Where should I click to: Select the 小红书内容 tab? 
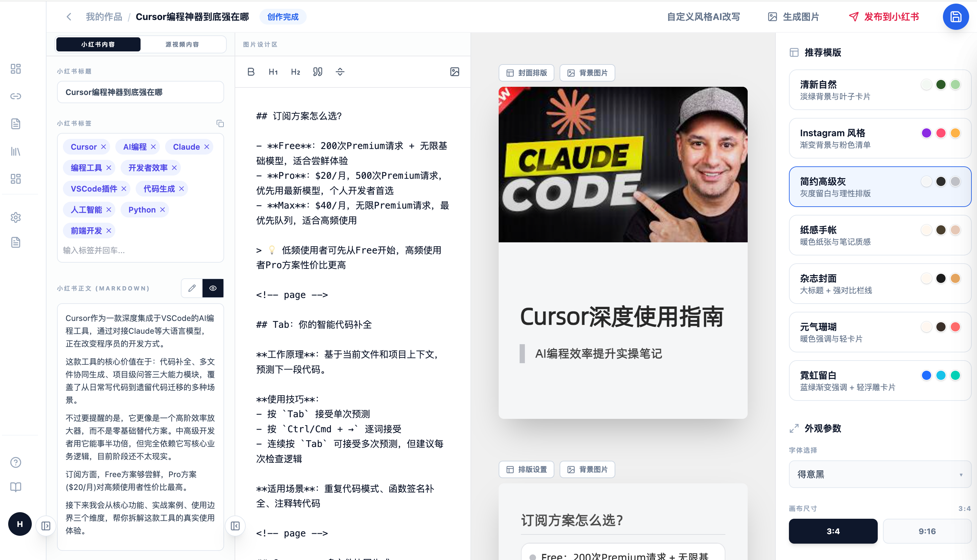pyautogui.click(x=98, y=44)
